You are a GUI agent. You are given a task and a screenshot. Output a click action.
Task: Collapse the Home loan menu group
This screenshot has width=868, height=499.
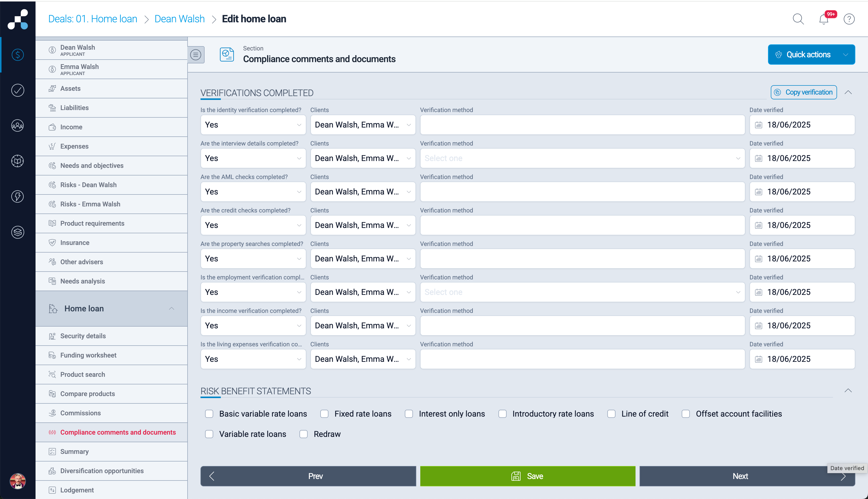pyautogui.click(x=172, y=308)
